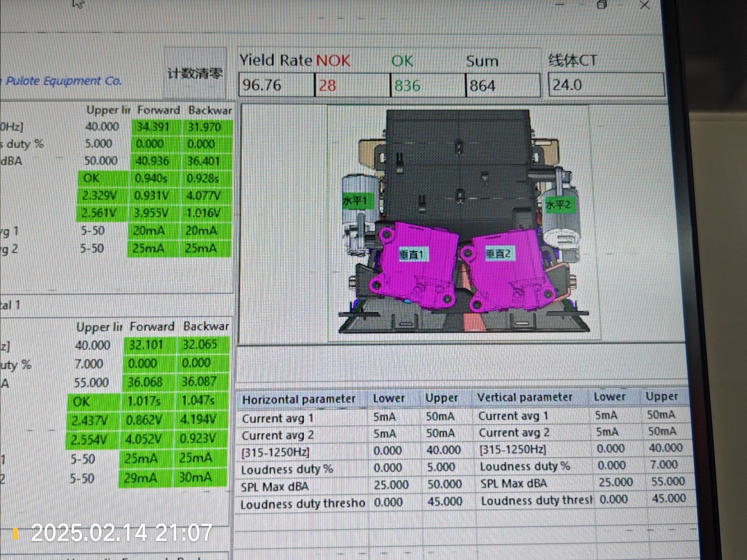Click the Yield Rate field showing 96.76
This screenshot has width=747, height=560.
[x=275, y=85]
